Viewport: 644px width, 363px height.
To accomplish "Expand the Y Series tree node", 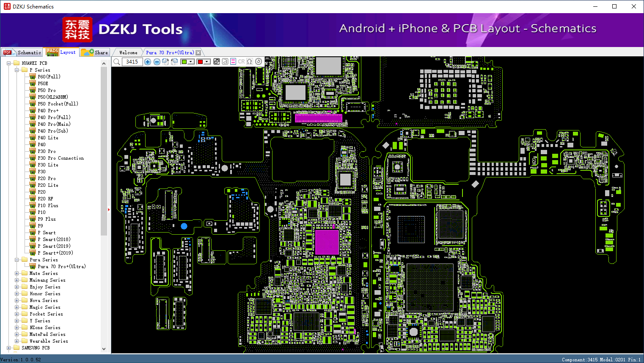I will click(x=17, y=321).
